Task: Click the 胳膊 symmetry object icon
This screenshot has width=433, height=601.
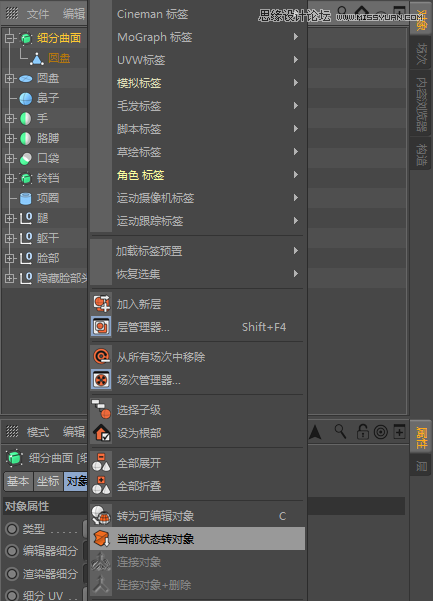Action: point(26,138)
